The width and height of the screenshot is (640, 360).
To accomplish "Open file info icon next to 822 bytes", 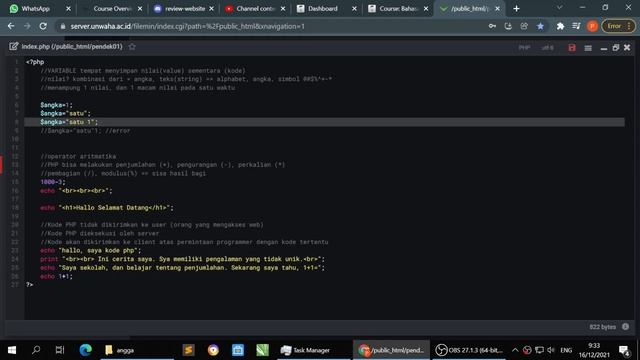I will (625, 327).
